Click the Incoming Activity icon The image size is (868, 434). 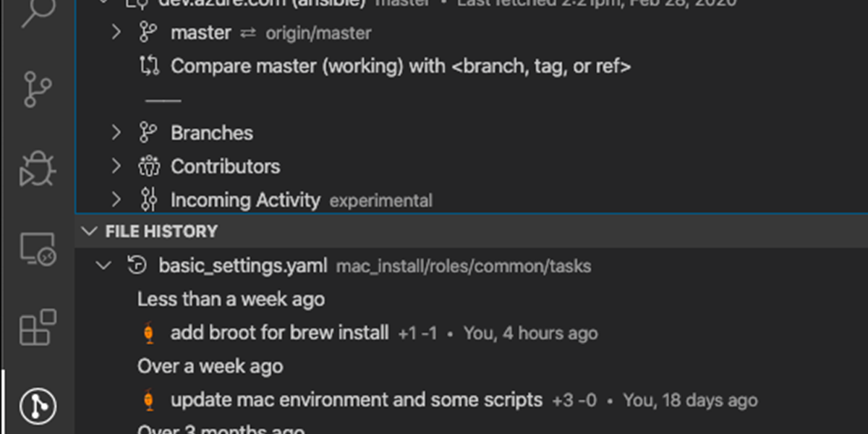click(x=148, y=200)
